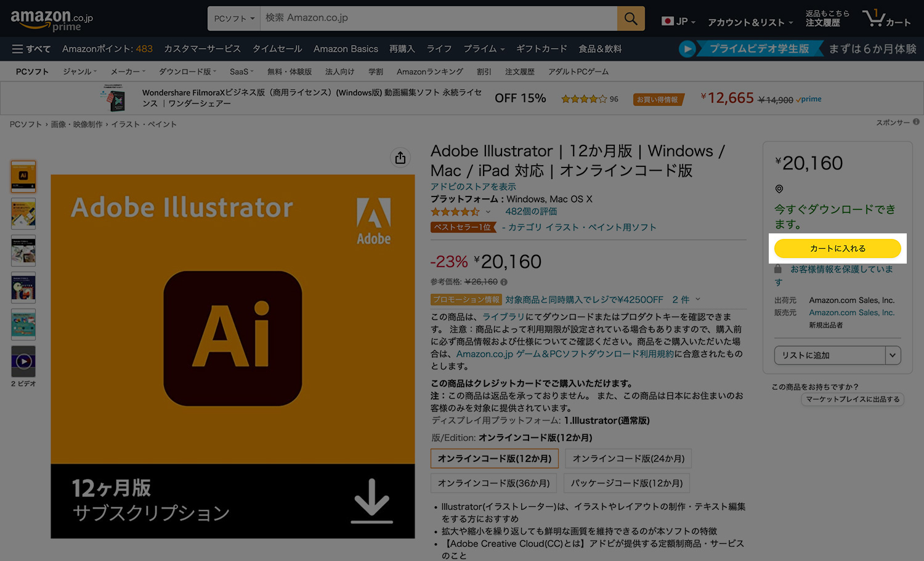Click the lock icon beside お客様情報を保護
Image resolution: width=924 pixels, height=561 pixels.
[x=778, y=269]
